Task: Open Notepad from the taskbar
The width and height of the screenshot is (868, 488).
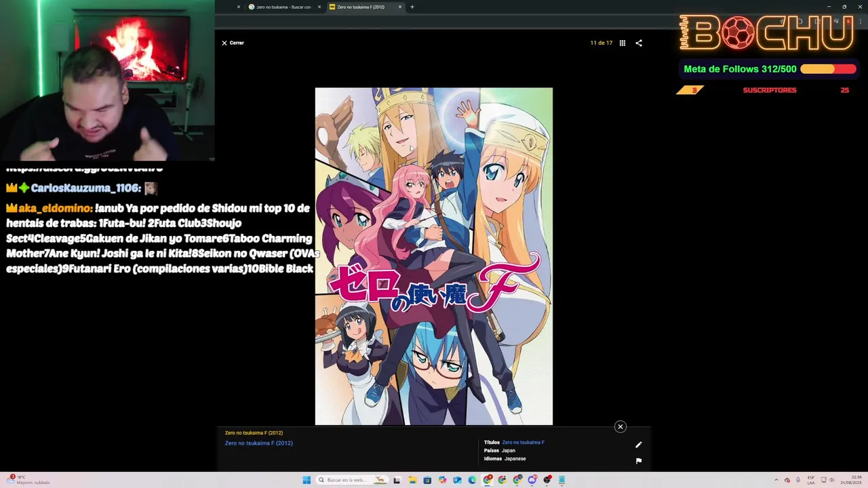Action: 561,481
